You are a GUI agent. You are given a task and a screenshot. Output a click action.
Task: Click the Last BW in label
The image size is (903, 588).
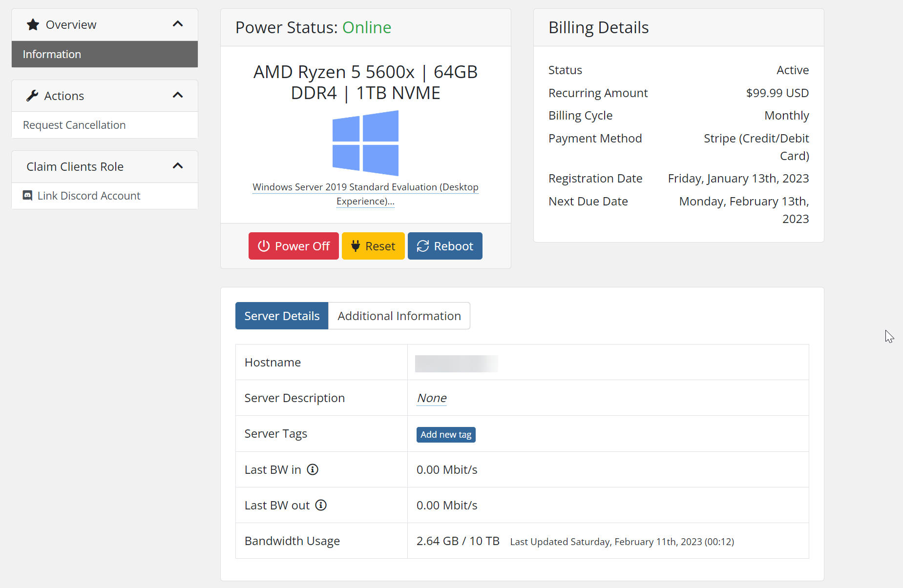[x=273, y=469]
